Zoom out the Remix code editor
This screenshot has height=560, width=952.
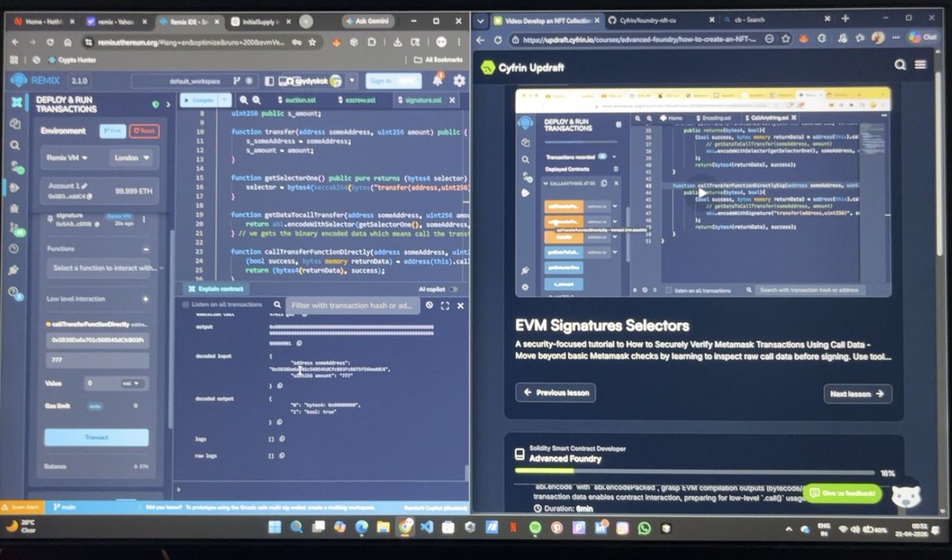(244, 100)
